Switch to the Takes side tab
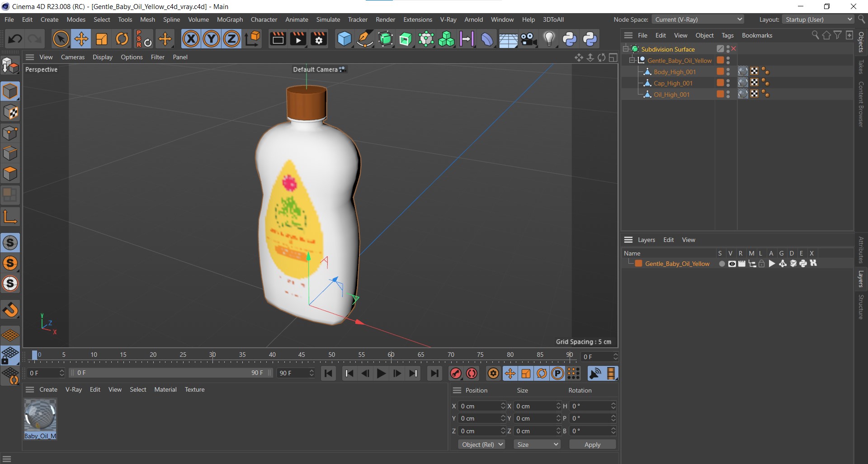The image size is (868, 464). click(x=861, y=67)
